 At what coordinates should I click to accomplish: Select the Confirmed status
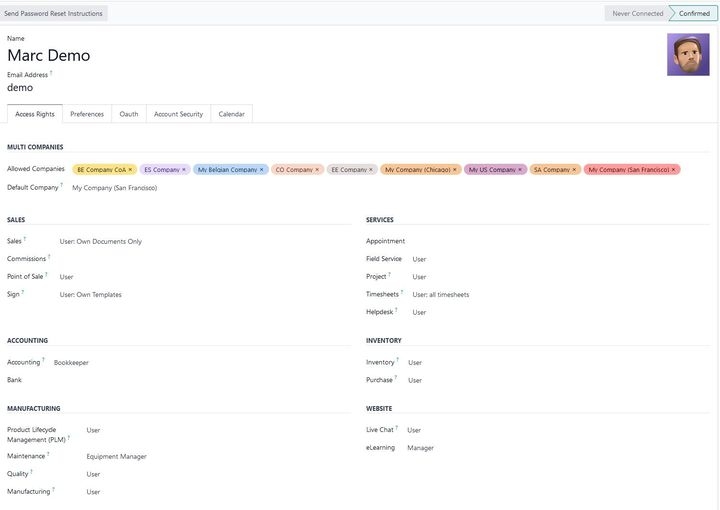click(694, 13)
